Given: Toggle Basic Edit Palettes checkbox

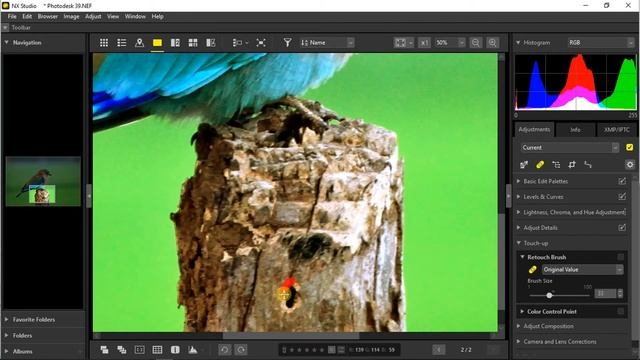Looking at the screenshot, I should (x=622, y=181).
